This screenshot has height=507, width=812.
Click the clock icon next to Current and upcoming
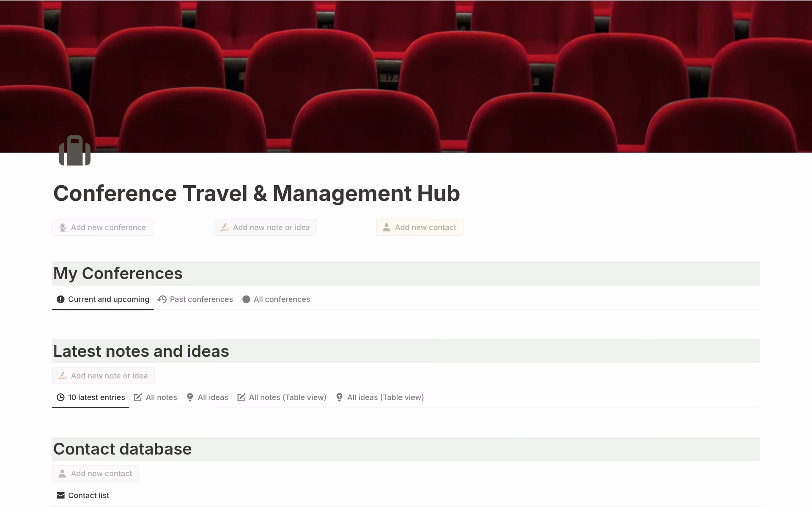tap(60, 299)
